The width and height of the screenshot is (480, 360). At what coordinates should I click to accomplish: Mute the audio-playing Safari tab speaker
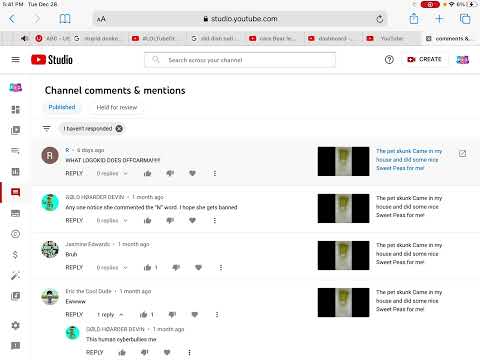pos(24,38)
